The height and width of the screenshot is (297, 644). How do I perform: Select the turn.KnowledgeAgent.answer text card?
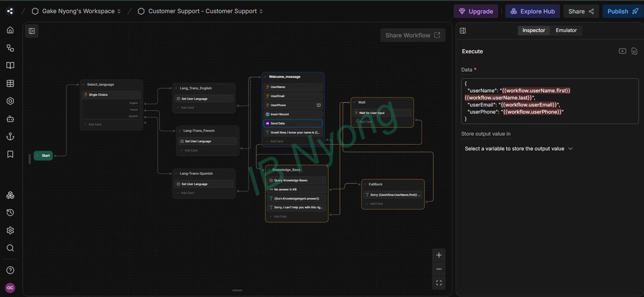coord(297,198)
